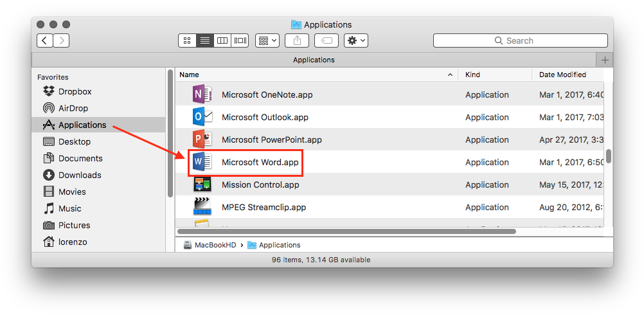Toggle sort direction arrow in Name column

pyautogui.click(x=450, y=75)
